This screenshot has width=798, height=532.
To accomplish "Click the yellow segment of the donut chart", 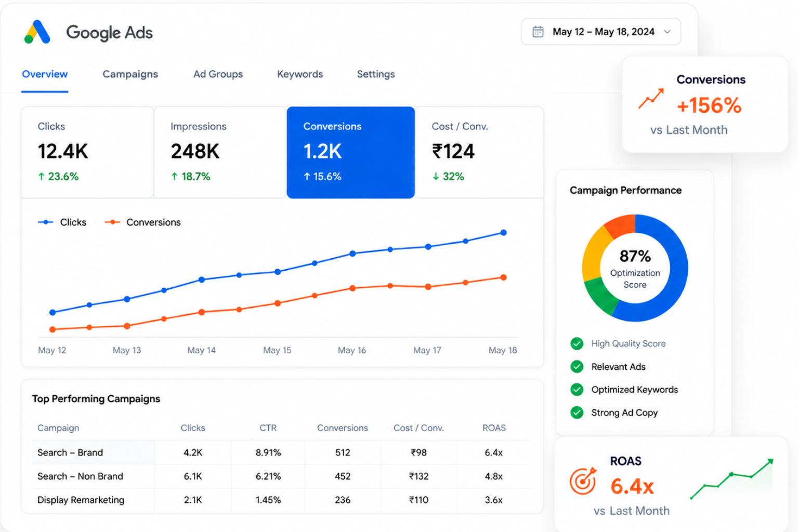I will 594,253.
